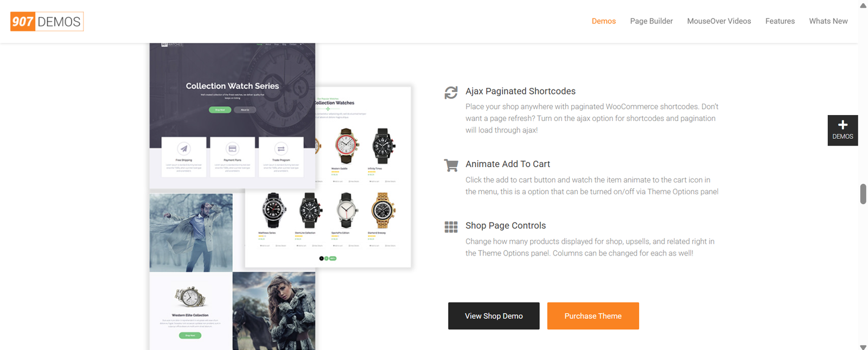Image resolution: width=868 pixels, height=350 pixels.
Task: Open the Demos menu item
Action: pyautogui.click(x=604, y=21)
